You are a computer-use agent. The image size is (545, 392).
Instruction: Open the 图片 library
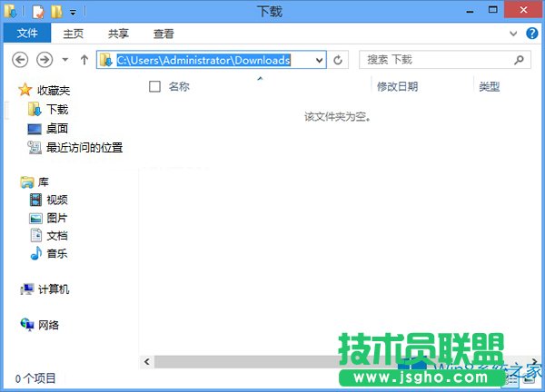(57, 218)
